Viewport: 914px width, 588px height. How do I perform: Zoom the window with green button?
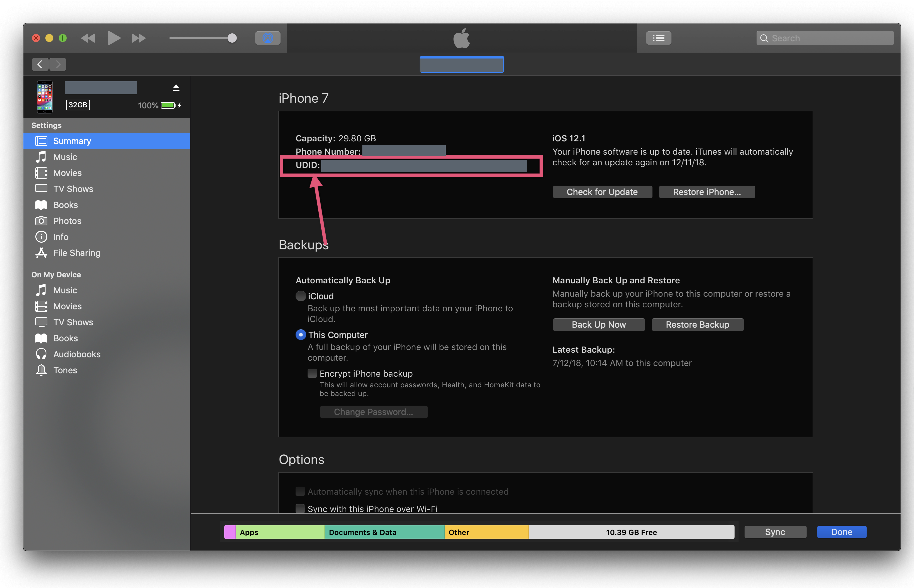(63, 38)
